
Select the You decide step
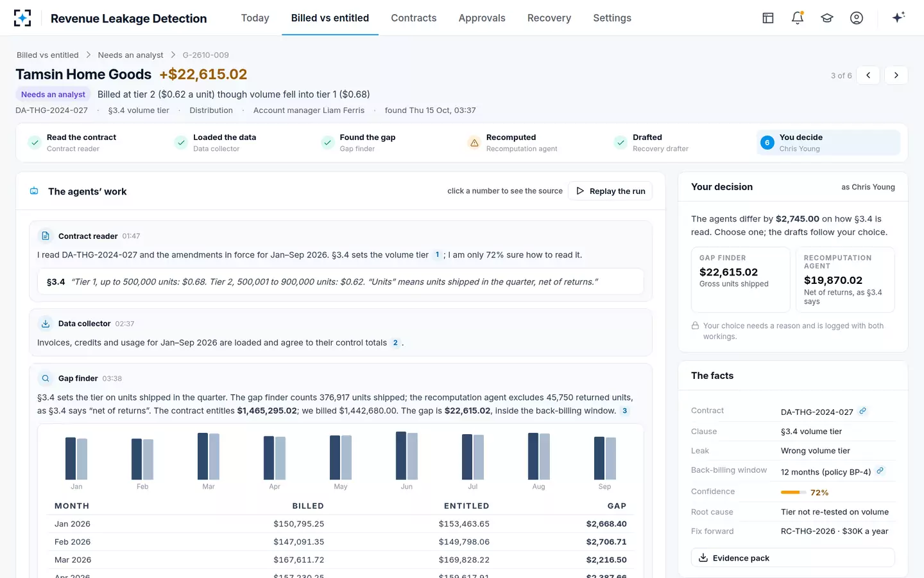click(x=828, y=143)
